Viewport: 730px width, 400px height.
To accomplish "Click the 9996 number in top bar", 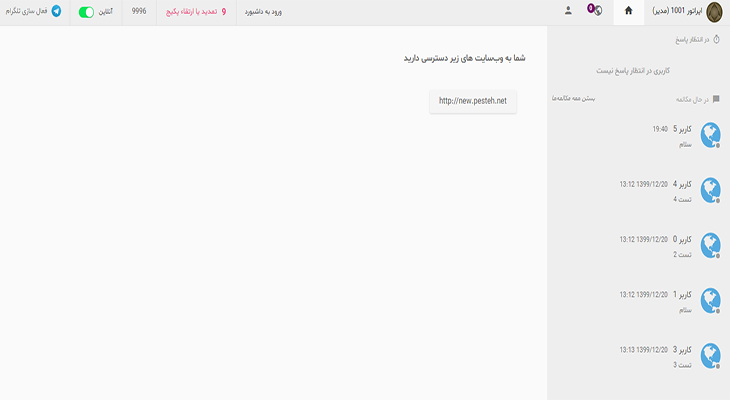I will (x=139, y=11).
